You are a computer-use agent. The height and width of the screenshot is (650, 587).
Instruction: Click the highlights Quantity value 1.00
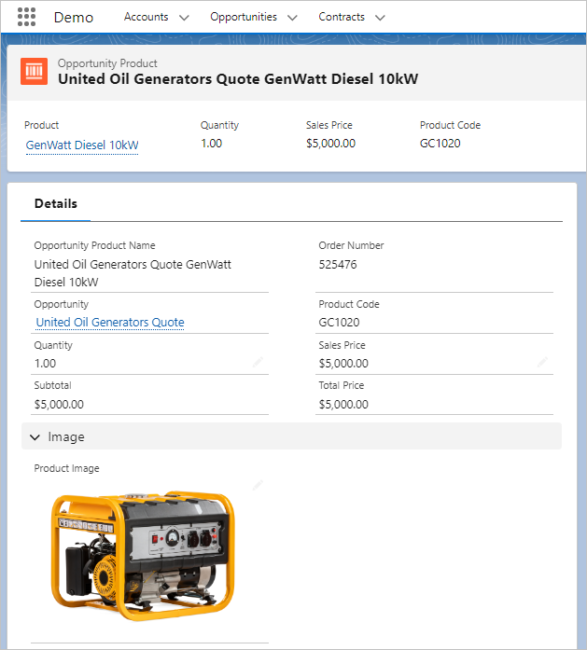211,143
